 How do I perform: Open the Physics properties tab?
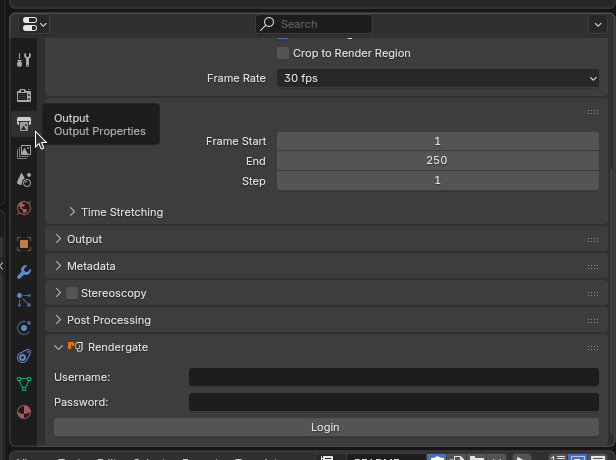click(24, 328)
